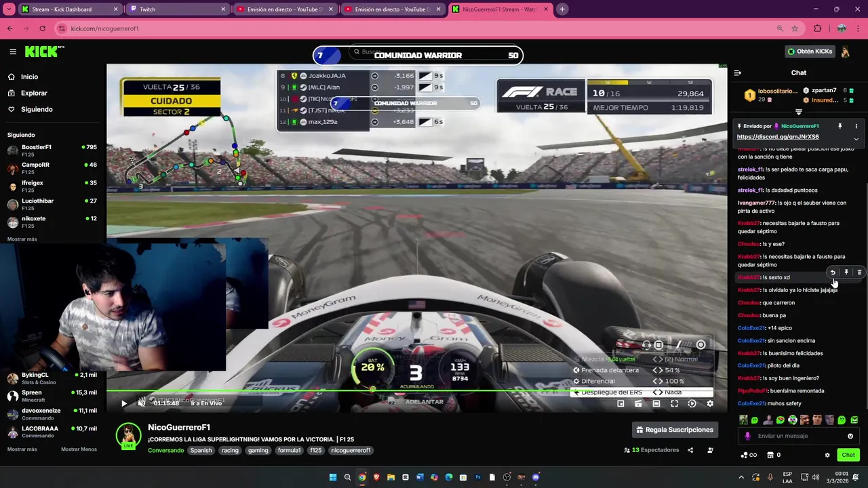Open nikoxete followed channel

point(53,222)
